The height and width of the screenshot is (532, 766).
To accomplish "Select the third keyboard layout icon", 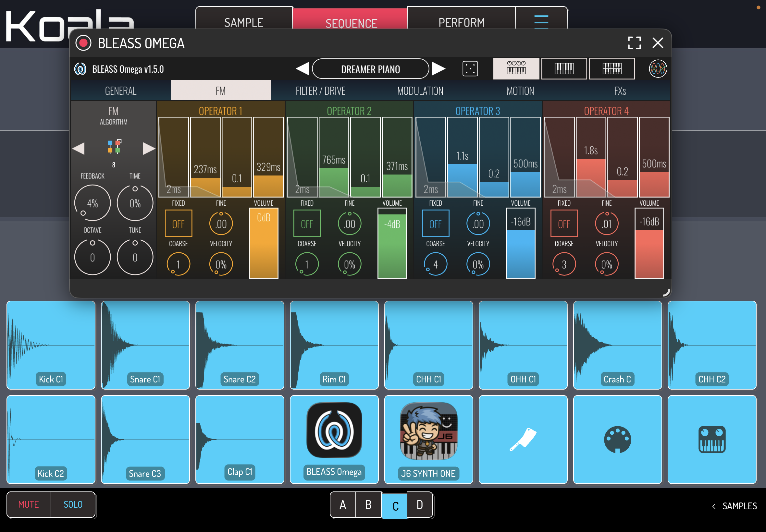I will (x=612, y=68).
